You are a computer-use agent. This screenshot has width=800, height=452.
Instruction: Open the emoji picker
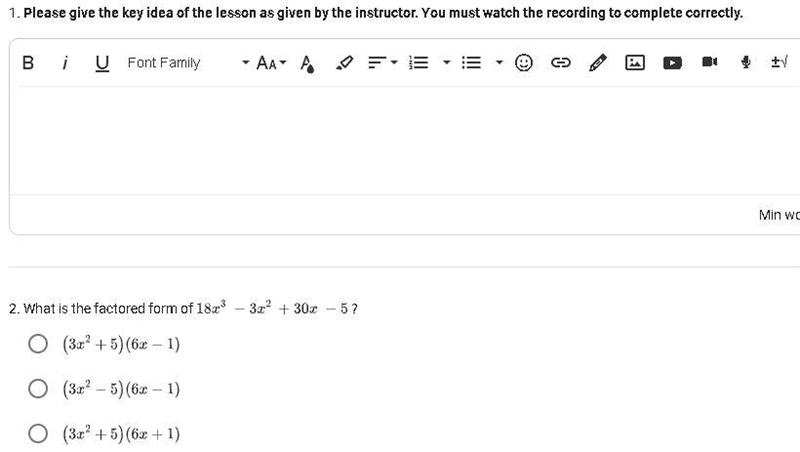pyautogui.click(x=523, y=63)
